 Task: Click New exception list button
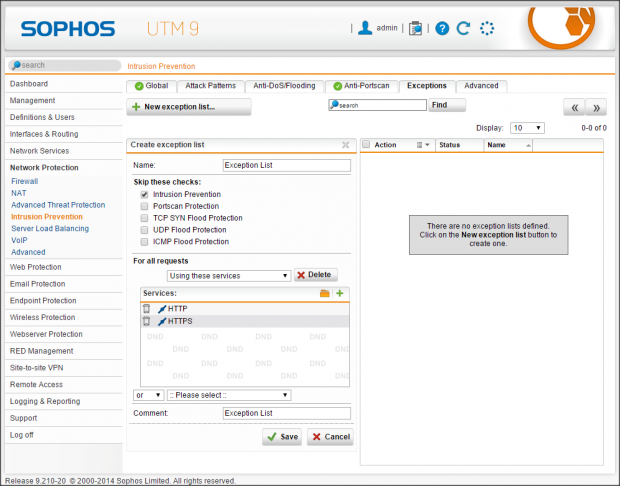(x=189, y=107)
